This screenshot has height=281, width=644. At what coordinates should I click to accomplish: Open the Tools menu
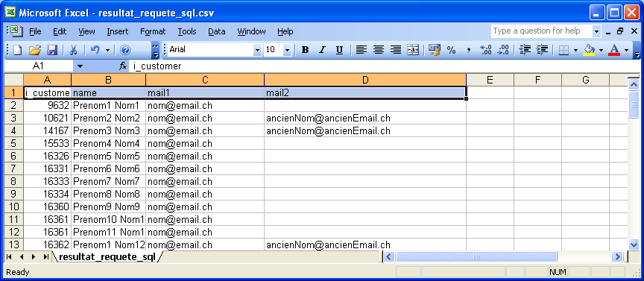click(x=187, y=31)
